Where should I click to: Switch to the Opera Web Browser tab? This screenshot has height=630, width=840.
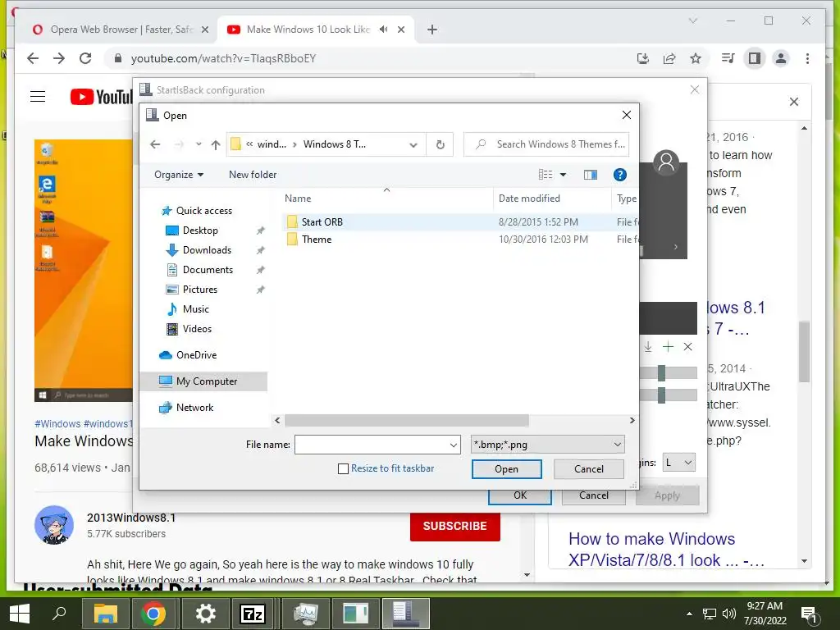(x=121, y=30)
